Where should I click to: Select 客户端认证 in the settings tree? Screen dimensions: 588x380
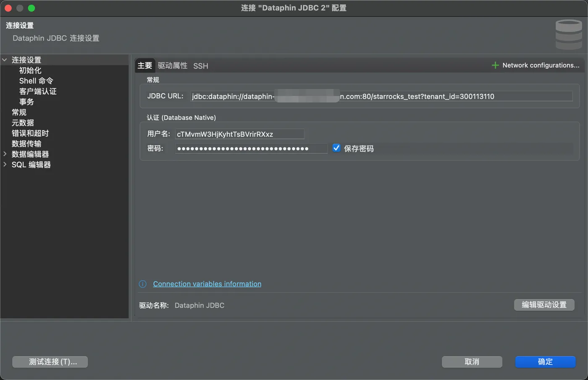coord(38,92)
